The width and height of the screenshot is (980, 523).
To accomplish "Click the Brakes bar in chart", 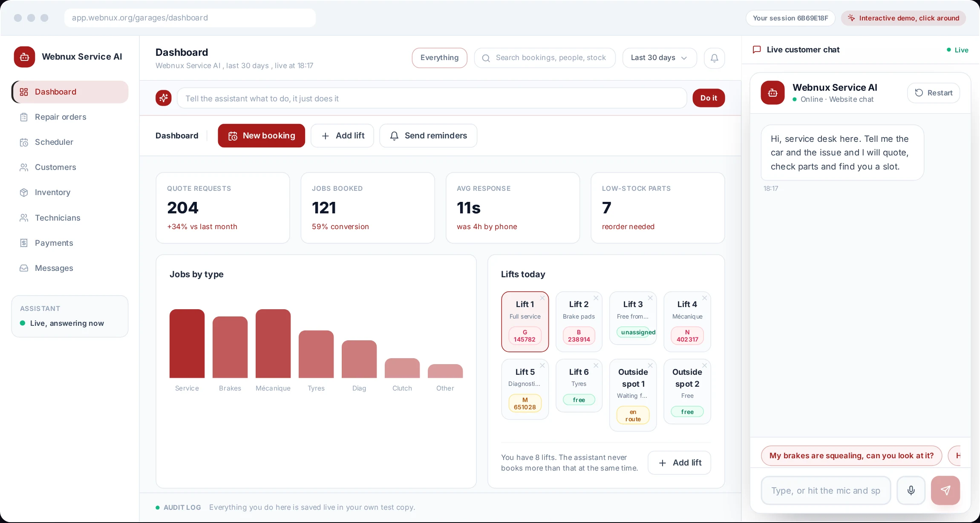I will 230,347.
